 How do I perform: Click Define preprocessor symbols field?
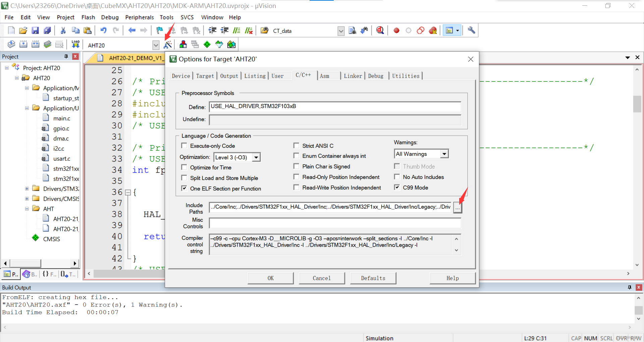335,107
